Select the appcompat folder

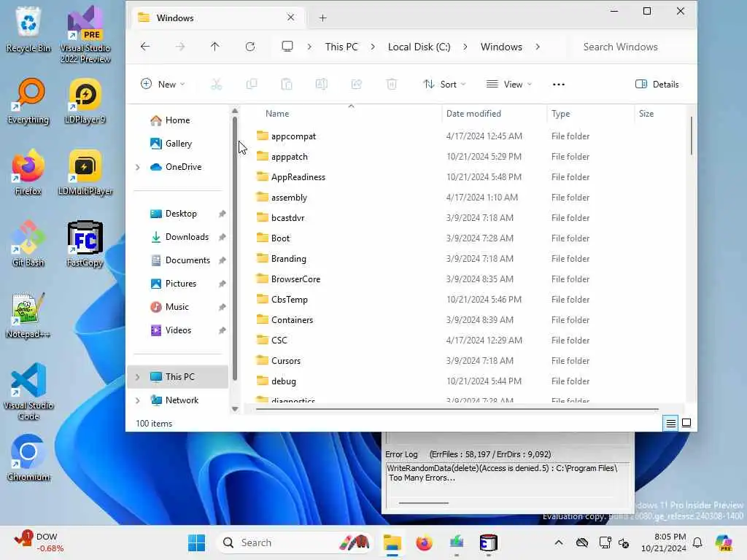coord(293,136)
